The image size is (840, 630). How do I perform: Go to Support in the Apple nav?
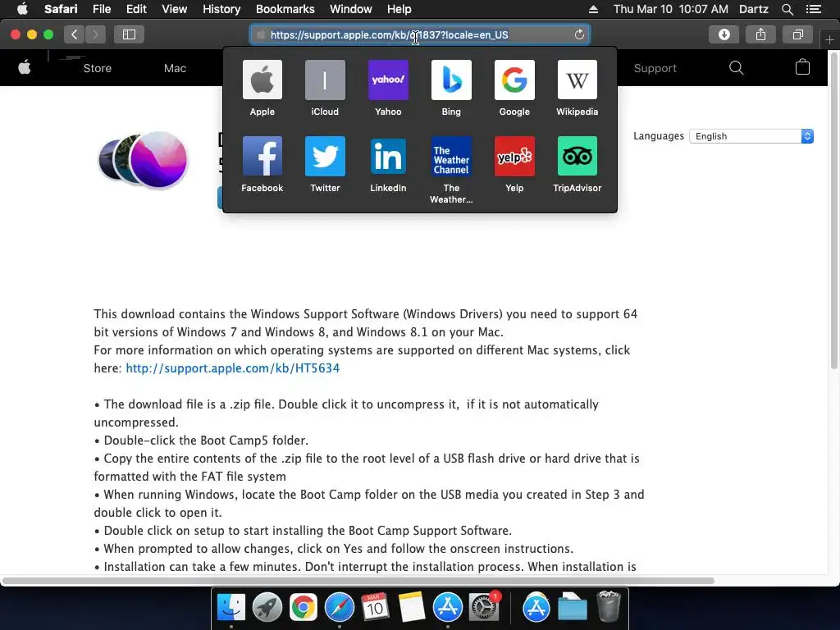(655, 68)
